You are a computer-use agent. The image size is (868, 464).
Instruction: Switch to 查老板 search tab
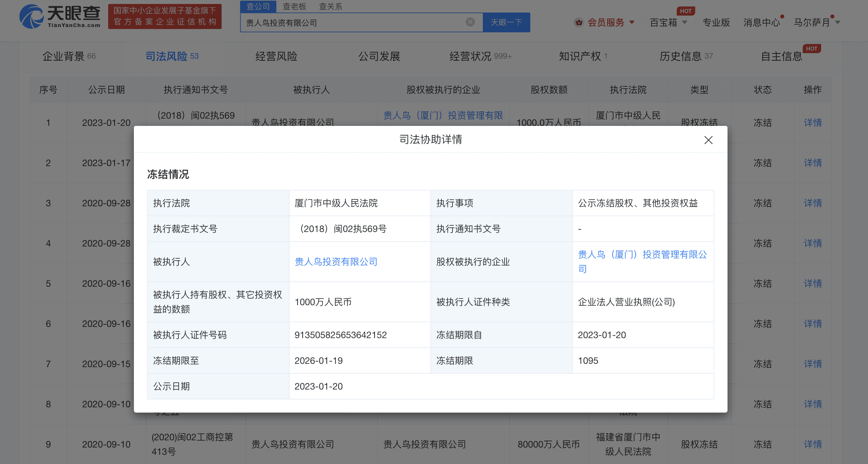pos(294,6)
